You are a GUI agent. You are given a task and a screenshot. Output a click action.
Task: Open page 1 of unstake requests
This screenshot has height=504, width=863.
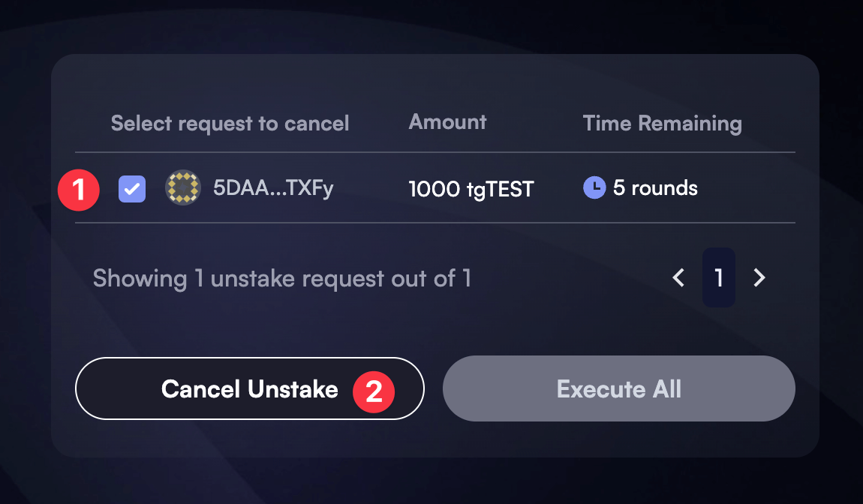coord(718,277)
